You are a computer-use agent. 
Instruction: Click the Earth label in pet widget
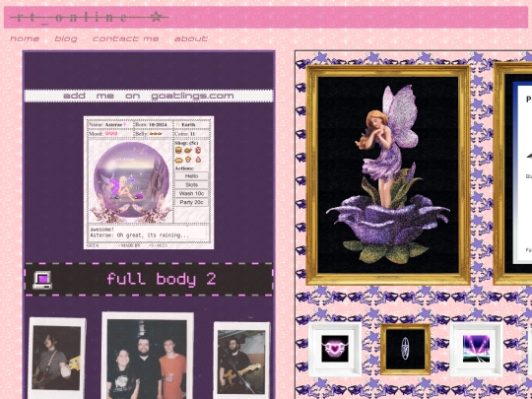tap(188, 125)
